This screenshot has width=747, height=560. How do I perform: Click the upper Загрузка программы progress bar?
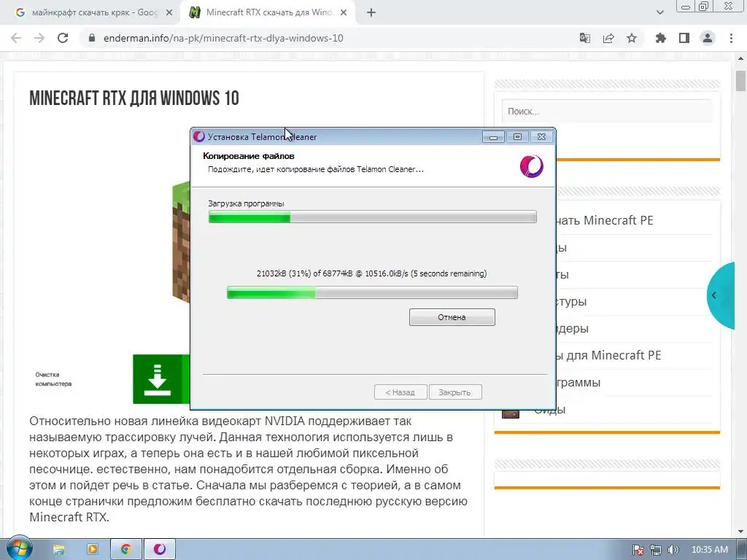click(x=373, y=217)
